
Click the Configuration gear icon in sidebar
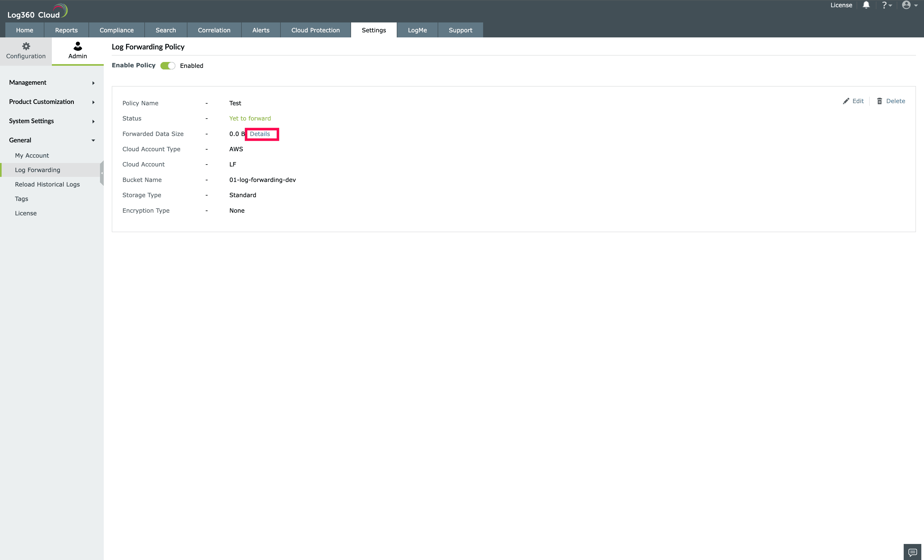(26, 47)
